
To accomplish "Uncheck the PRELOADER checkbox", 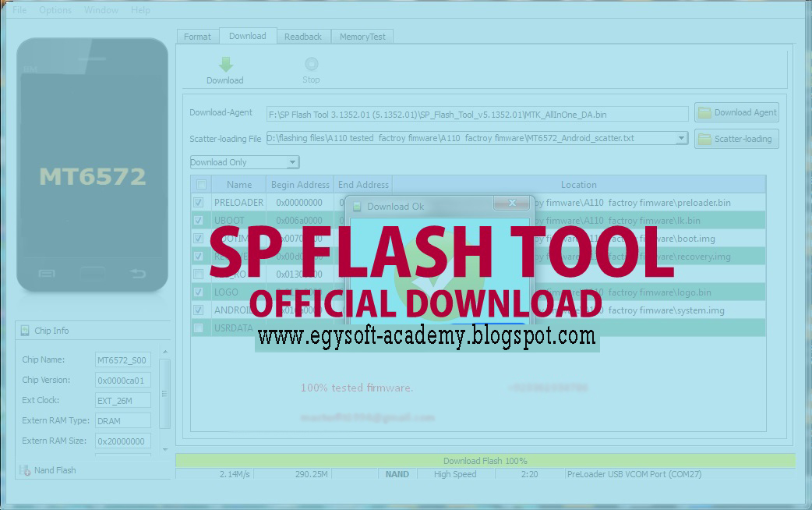I will coord(199,203).
